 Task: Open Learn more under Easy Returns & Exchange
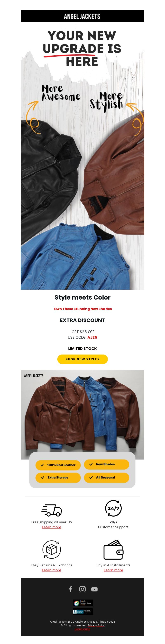52,570
